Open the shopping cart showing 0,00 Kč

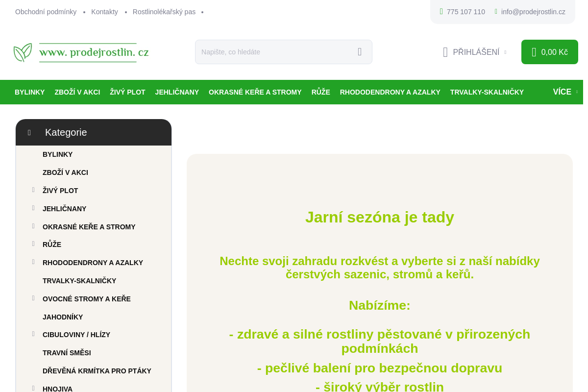pos(549,51)
